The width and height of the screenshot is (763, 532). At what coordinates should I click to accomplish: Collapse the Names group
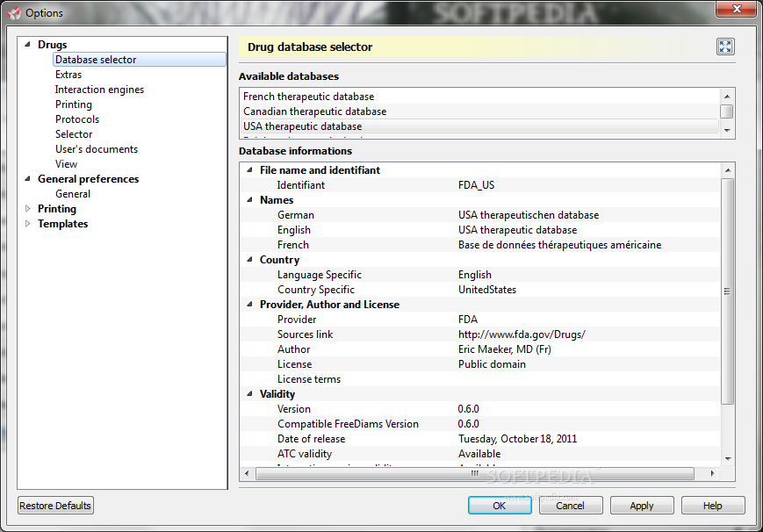249,199
